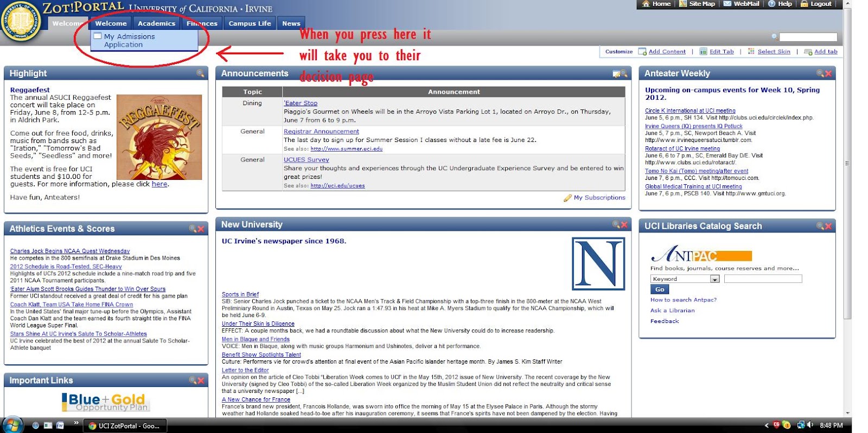Log out using the Logout button
The image size is (868, 433).
[816, 4]
